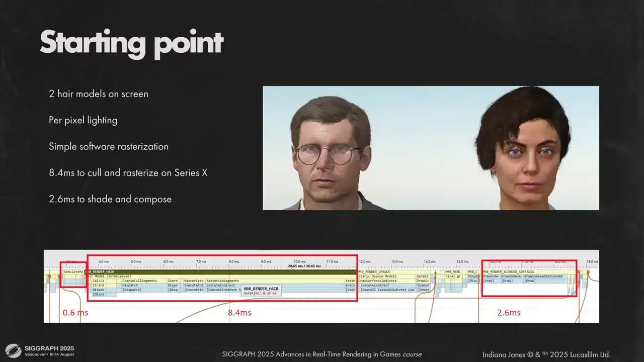644x362 pixels.
Task: Select the [Overall ExecuteIndirect Com event
Action: click(x=386, y=290)
